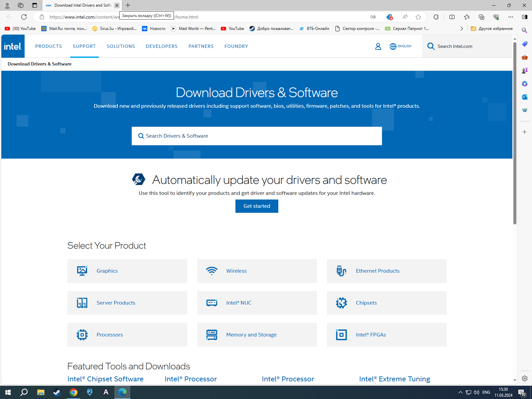The height and width of the screenshot is (399, 532).
Task: Open the Favorites list icon
Action: tap(467, 17)
